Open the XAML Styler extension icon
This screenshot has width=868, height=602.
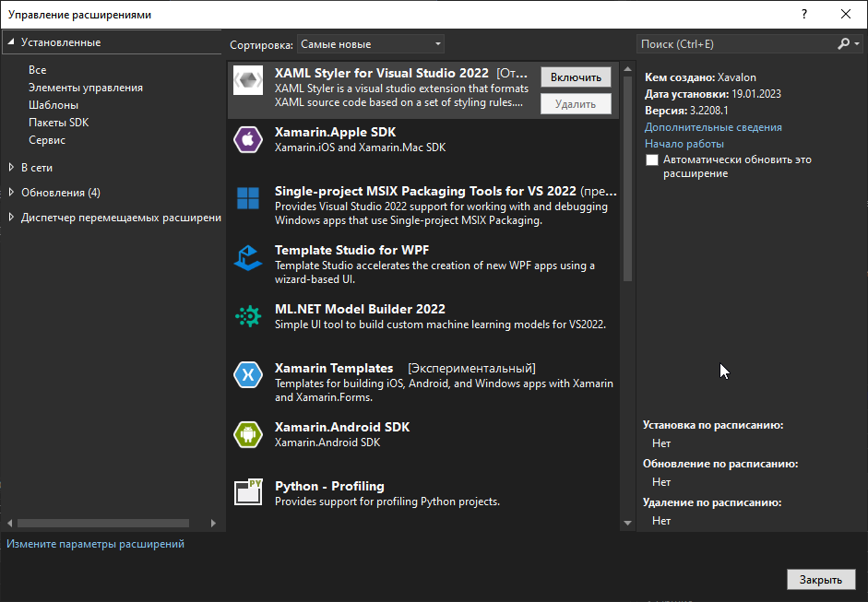247,79
